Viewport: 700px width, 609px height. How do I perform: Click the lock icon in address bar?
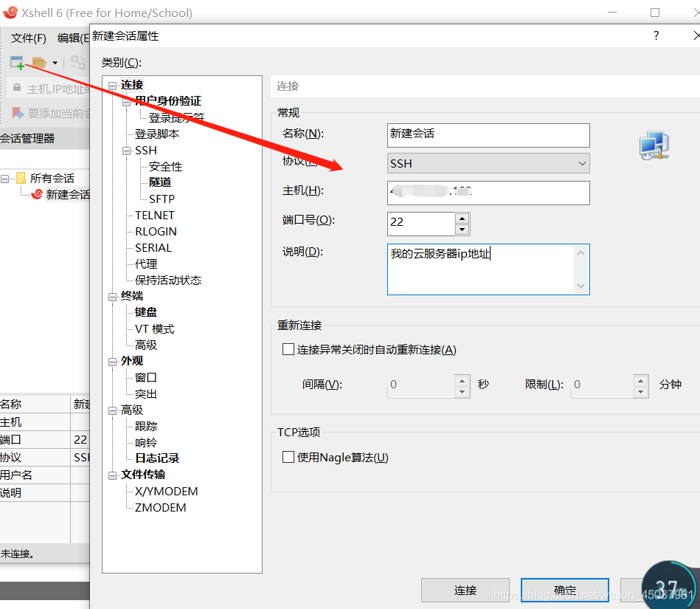coord(17,88)
